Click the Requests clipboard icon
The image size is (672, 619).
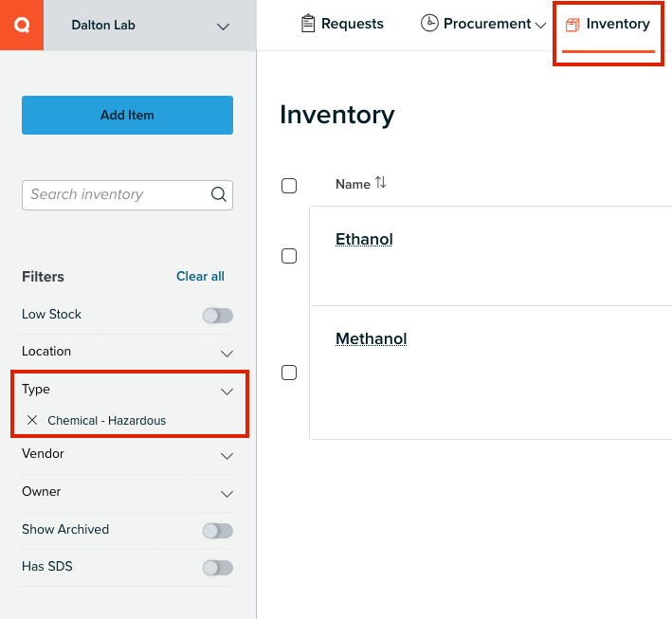click(x=308, y=24)
